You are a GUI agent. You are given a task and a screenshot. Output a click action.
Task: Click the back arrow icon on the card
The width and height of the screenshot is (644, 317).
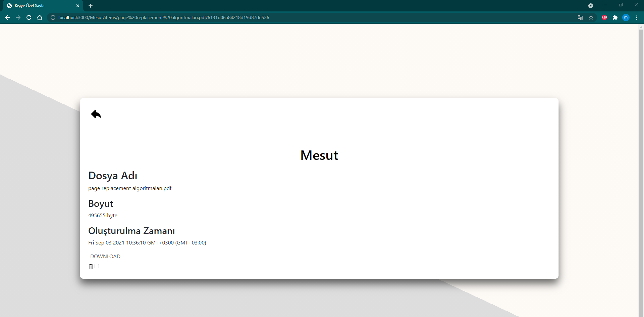click(x=96, y=114)
